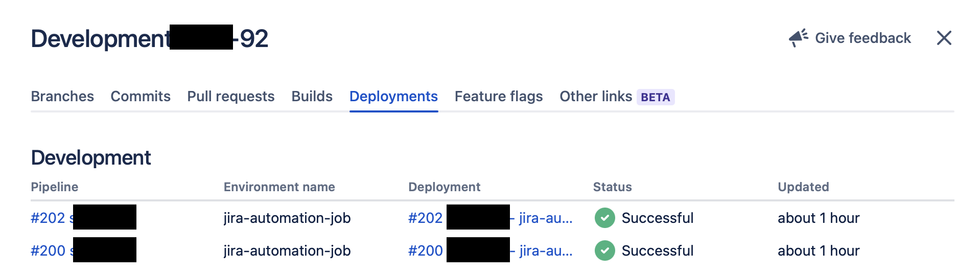Click the green success checkmark for #202
This screenshot has height=273, width=980.
coord(604,218)
